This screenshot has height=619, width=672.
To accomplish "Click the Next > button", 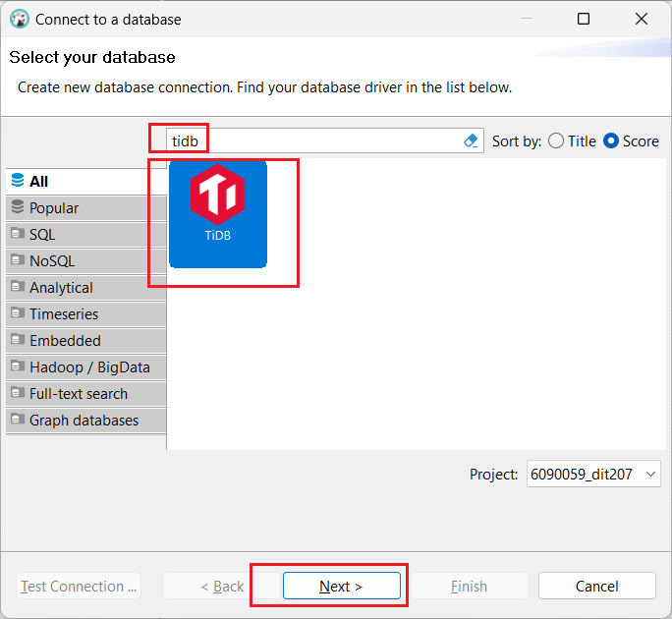I will (x=342, y=586).
